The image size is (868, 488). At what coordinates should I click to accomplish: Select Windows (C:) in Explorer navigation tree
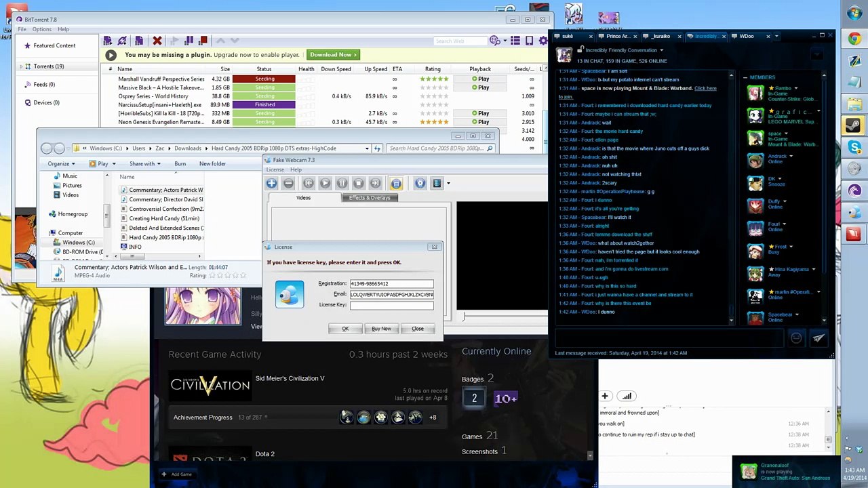tap(79, 243)
